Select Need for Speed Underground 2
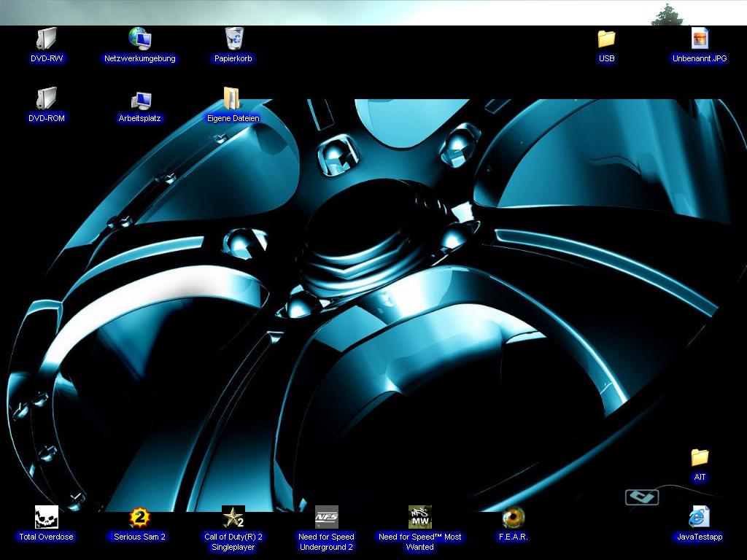Image resolution: width=747 pixels, height=560 pixels. click(x=326, y=518)
